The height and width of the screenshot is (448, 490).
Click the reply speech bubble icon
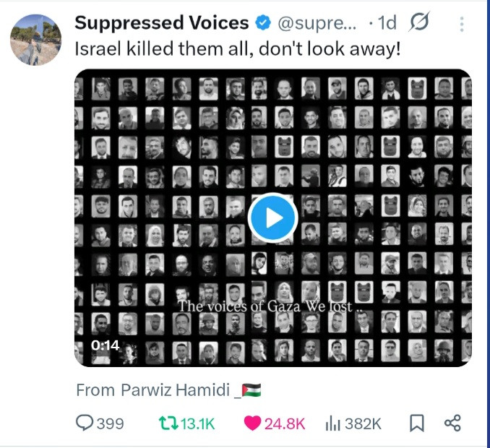coord(85,423)
